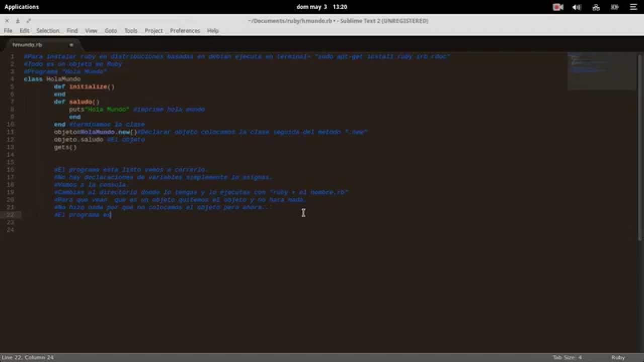Image resolution: width=644 pixels, height=362 pixels.
Task: Click the 'gets()' call on line 13
Action: click(x=65, y=147)
